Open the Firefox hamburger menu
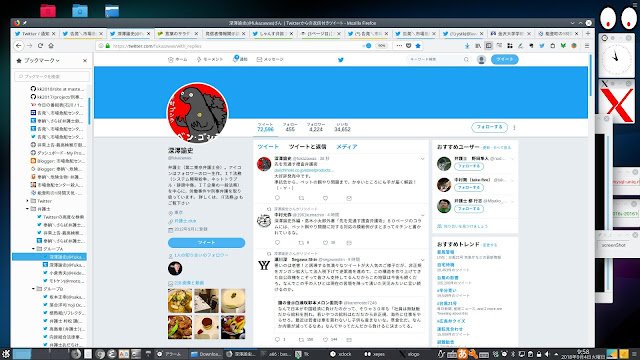Image resolution: width=640 pixels, height=360 pixels. pos(587,46)
